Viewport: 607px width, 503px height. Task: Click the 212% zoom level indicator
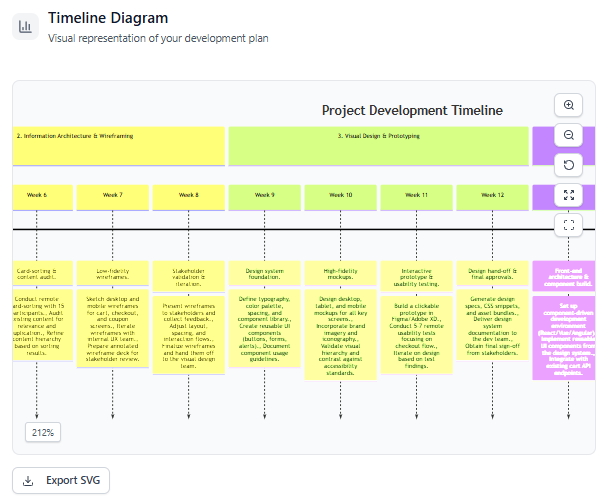click(x=43, y=433)
